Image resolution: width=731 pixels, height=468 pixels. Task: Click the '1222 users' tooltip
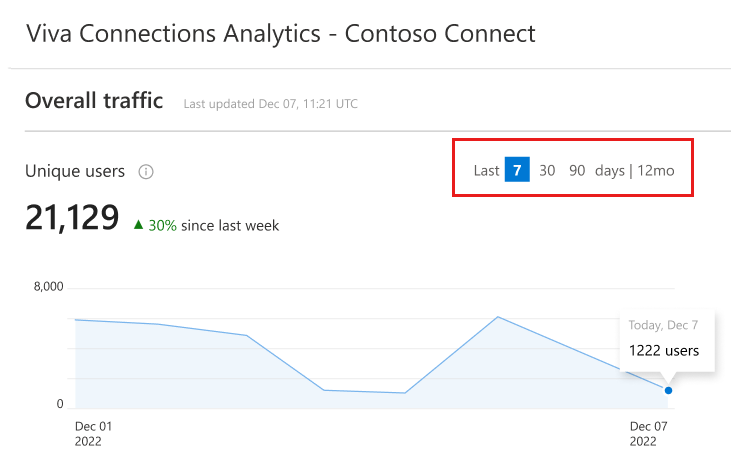tap(664, 350)
